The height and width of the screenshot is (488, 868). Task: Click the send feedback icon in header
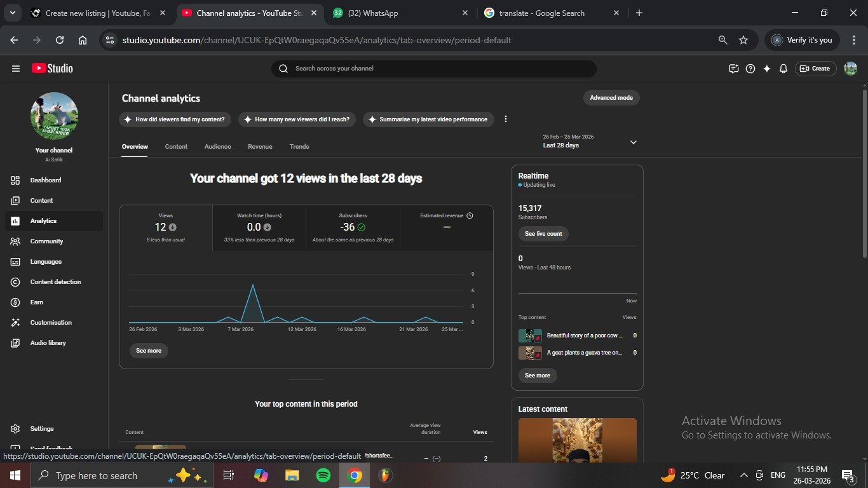734,69
